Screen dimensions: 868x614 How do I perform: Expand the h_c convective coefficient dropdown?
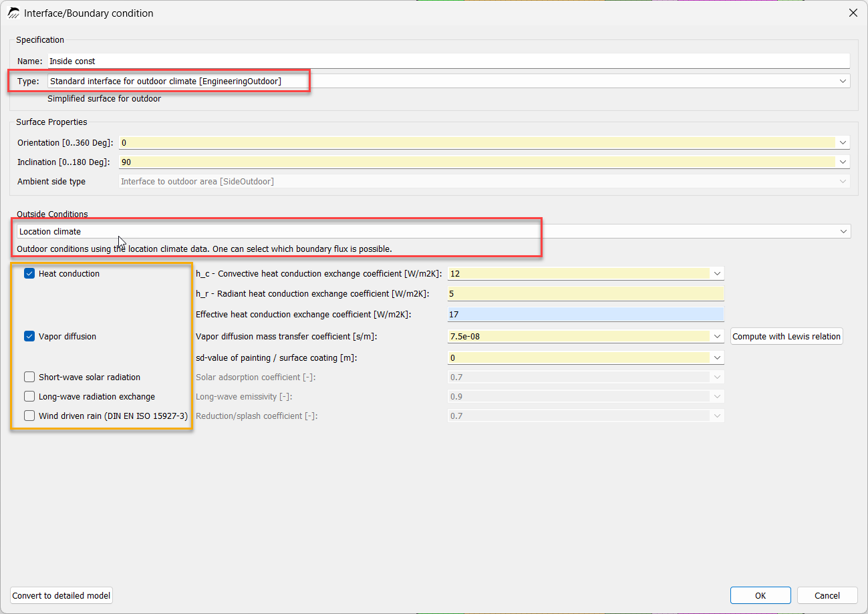tap(717, 273)
